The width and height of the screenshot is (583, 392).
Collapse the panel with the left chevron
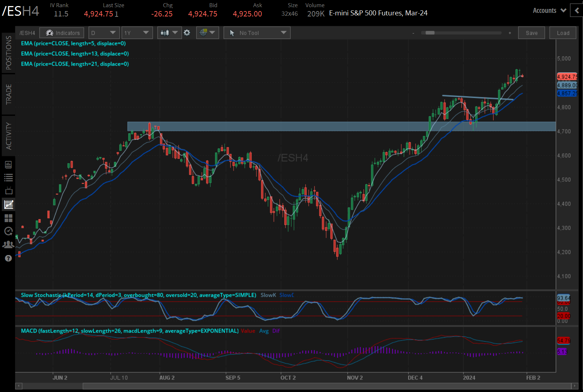tap(577, 11)
